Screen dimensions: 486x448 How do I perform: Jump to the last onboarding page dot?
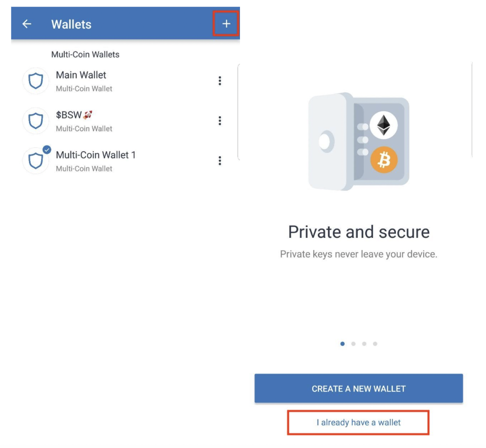[x=375, y=344]
